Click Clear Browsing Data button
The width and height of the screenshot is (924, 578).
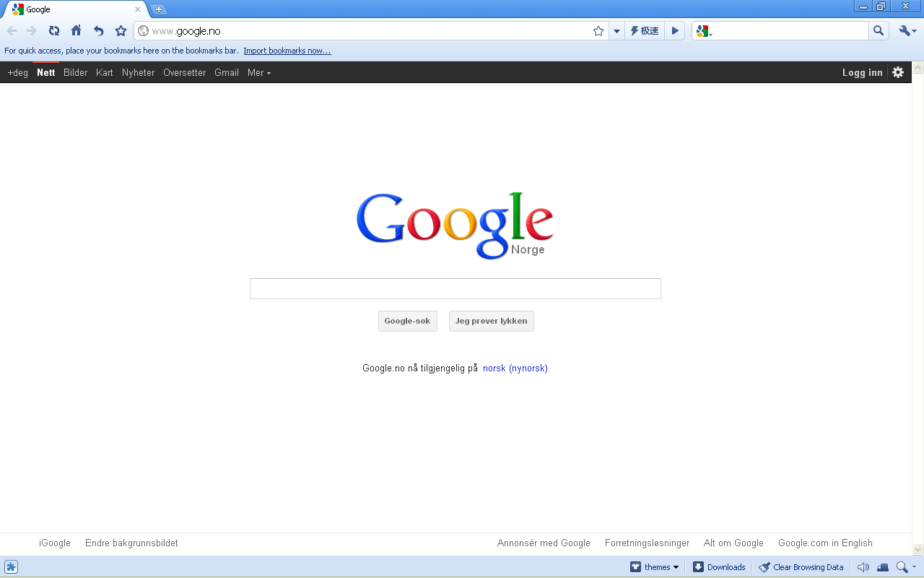click(801, 567)
